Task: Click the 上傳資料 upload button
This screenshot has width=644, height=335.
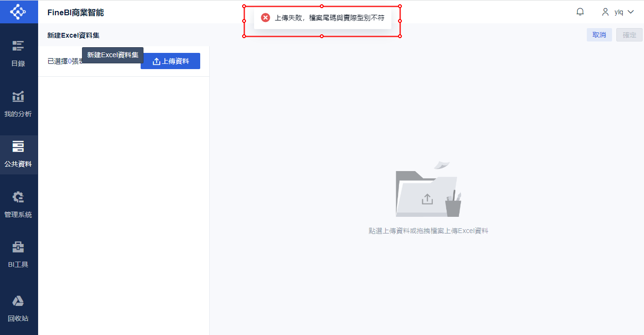Action: (170, 61)
